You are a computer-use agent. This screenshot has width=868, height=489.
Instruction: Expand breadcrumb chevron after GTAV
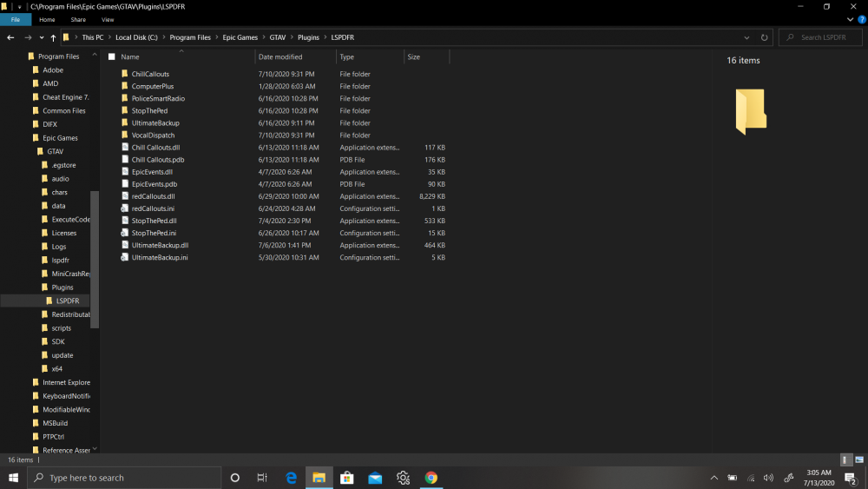[x=292, y=37]
